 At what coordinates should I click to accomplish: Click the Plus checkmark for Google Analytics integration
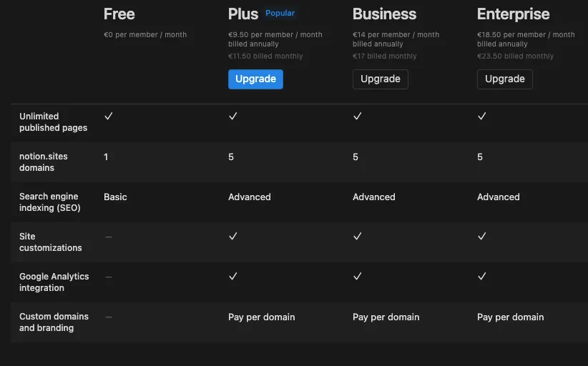pyautogui.click(x=233, y=276)
